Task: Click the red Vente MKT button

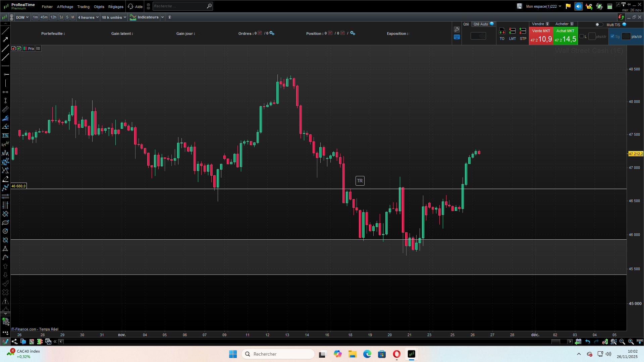Action: click(x=541, y=36)
